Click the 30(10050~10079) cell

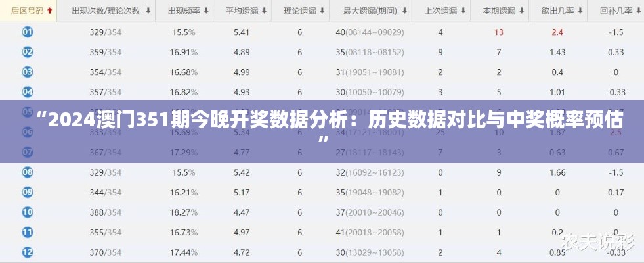pyautogui.click(x=370, y=92)
